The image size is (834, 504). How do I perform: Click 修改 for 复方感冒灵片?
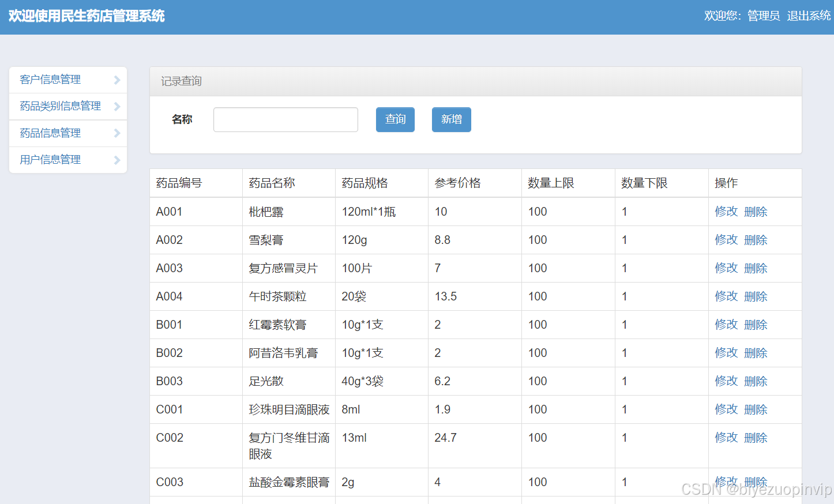tap(726, 268)
